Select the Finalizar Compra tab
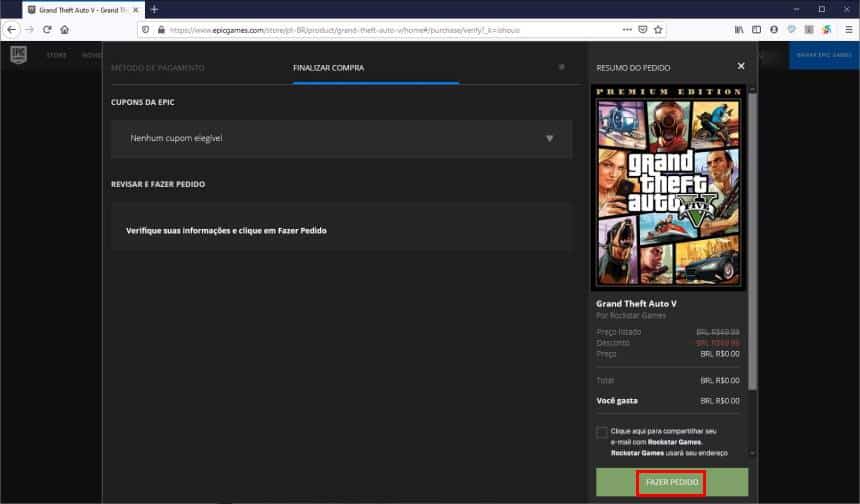The width and height of the screenshot is (860, 504). 328,68
